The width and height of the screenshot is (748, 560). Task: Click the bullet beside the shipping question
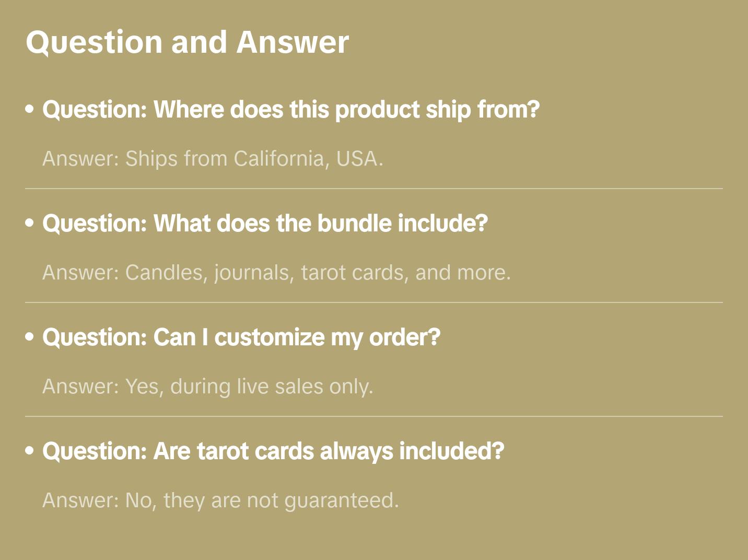30,110
